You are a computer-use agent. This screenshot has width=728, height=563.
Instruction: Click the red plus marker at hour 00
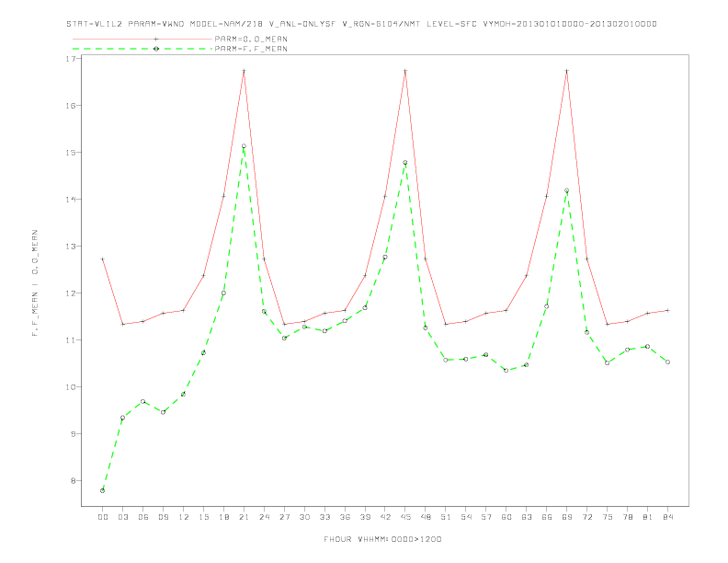pyautogui.click(x=103, y=259)
